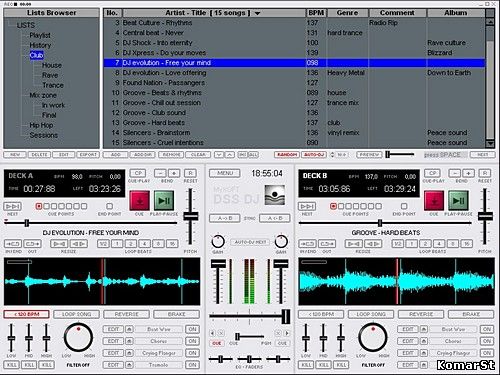Sort playlist by the Genre column header
This screenshot has height=375, width=500.
(x=348, y=13)
